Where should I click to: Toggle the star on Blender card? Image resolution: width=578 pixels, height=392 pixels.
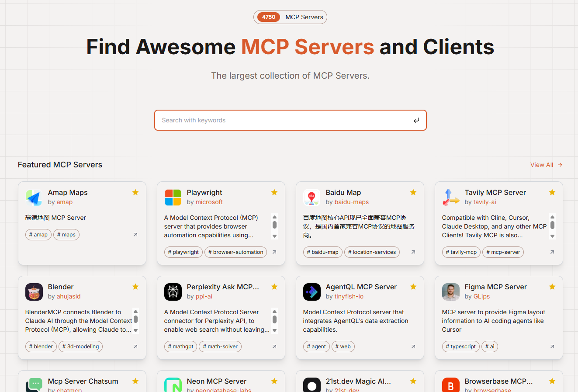coord(135,287)
